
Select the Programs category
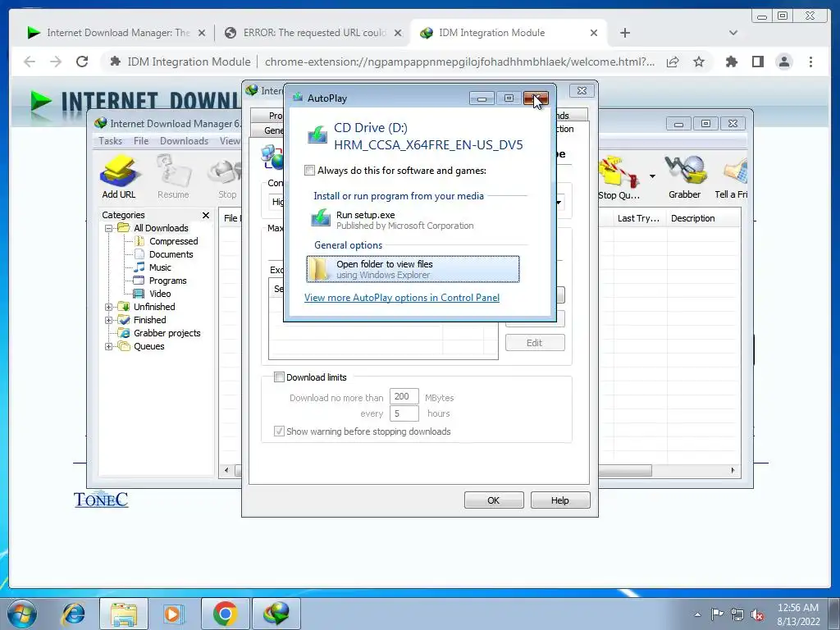167,281
